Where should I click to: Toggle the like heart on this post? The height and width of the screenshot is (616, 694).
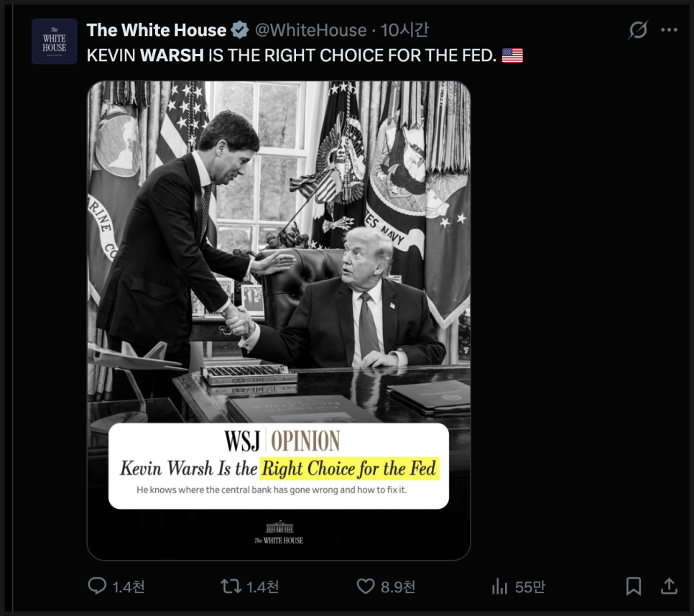tap(366, 587)
